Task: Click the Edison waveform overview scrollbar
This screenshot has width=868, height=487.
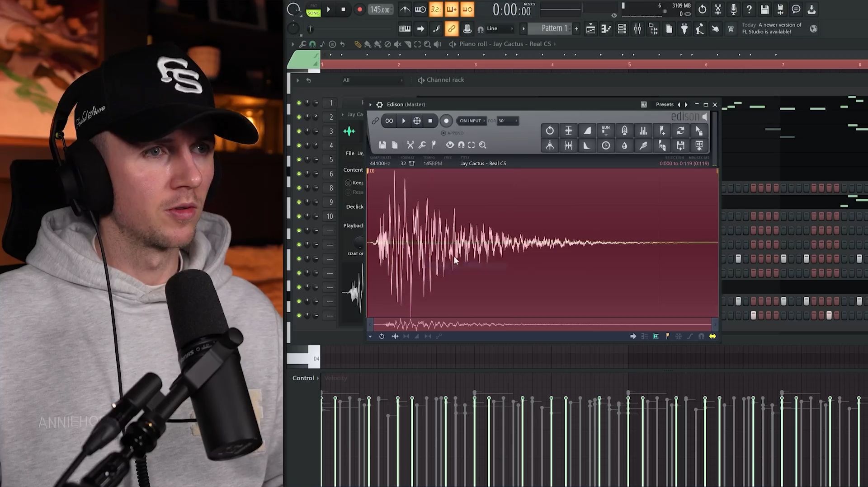Action: click(x=542, y=324)
